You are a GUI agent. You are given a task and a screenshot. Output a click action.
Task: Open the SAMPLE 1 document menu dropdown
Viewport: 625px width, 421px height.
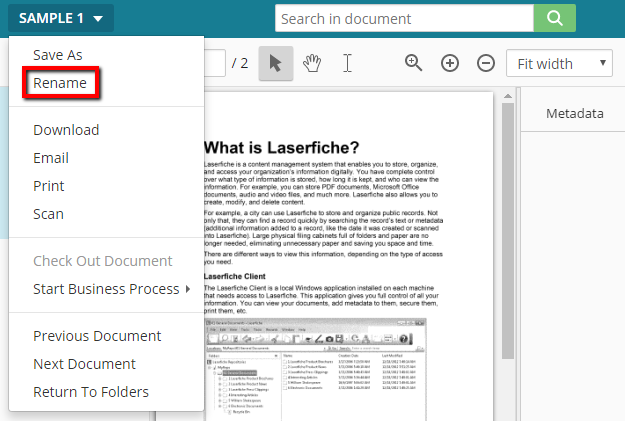61,18
